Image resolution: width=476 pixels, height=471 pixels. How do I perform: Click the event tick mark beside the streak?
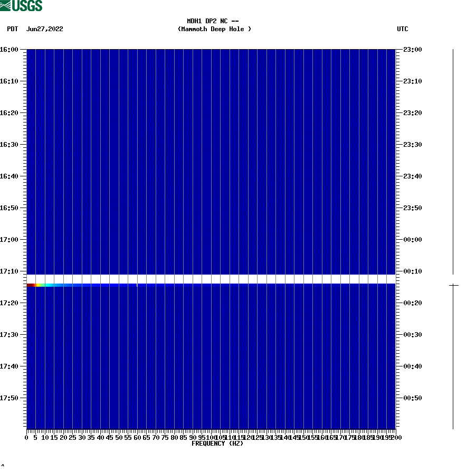point(453,284)
